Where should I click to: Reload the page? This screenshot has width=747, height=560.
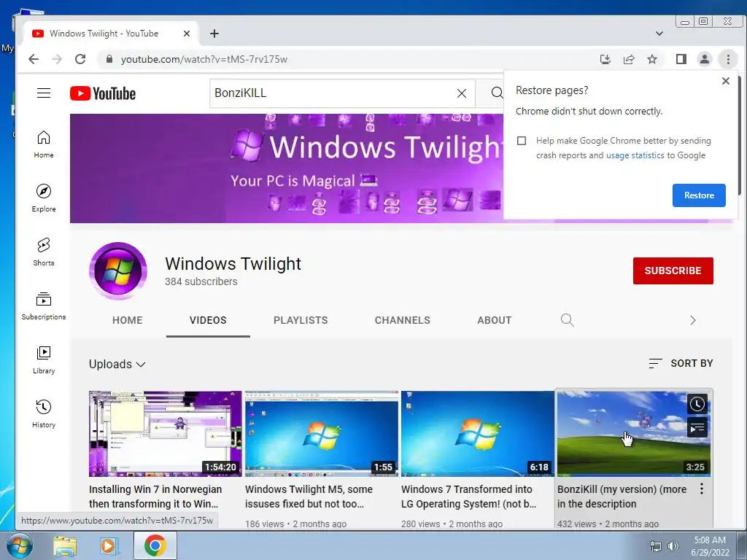80,59
